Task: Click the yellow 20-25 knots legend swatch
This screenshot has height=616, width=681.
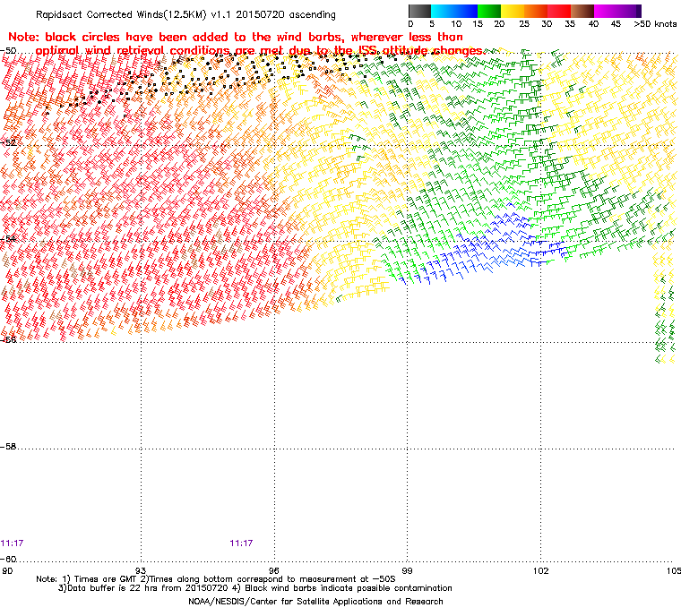Action: point(513,11)
